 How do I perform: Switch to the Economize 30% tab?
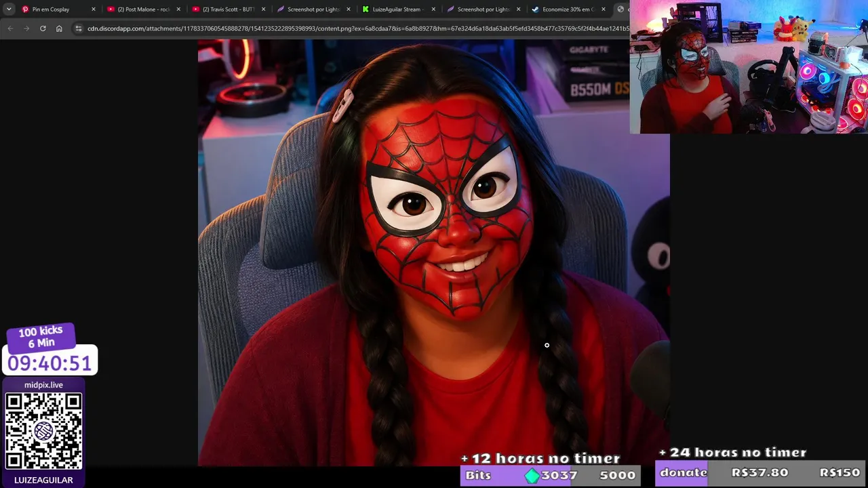pos(570,9)
